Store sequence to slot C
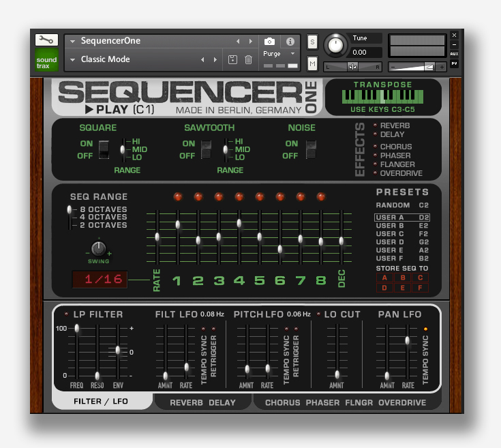The height and width of the screenshot is (448, 501). tap(420, 278)
